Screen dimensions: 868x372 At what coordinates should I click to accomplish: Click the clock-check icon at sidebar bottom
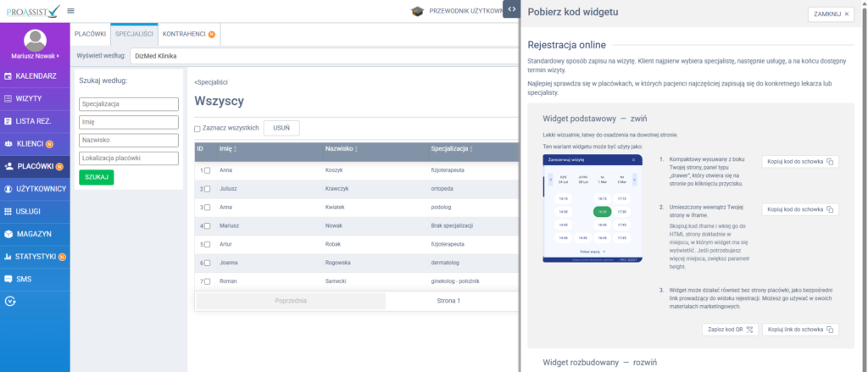pos(9,300)
